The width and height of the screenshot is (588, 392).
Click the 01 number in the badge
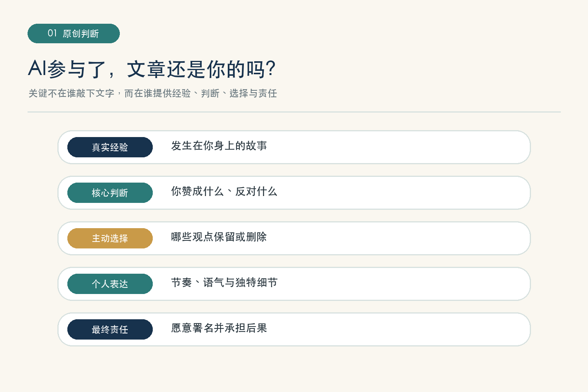coord(52,33)
